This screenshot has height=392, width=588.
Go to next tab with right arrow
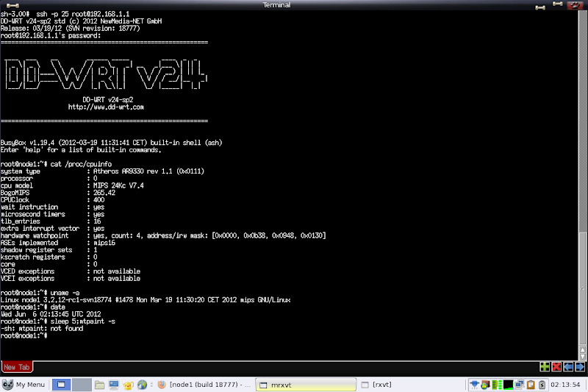pyautogui.click(x=580, y=367)
